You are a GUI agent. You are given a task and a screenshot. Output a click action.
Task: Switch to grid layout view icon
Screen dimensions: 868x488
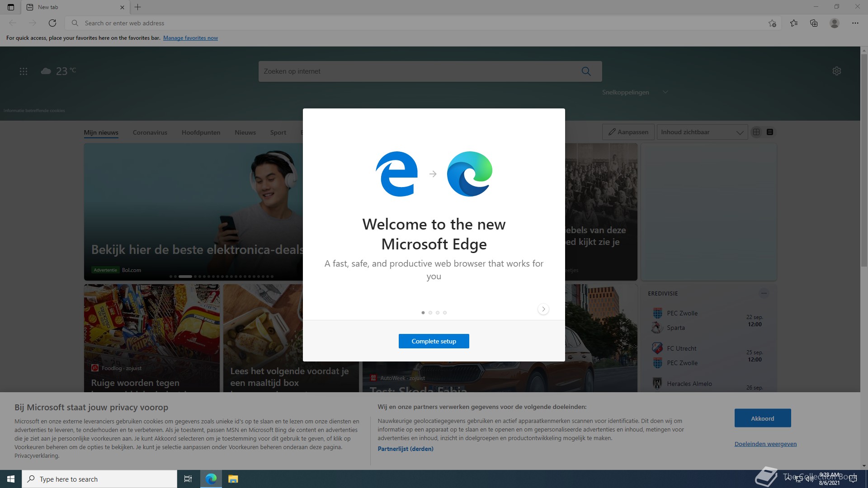point(756,132)
